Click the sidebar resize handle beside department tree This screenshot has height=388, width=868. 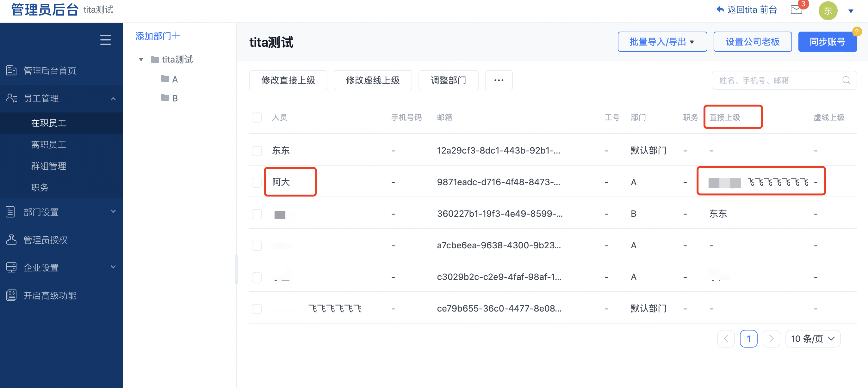236,269
